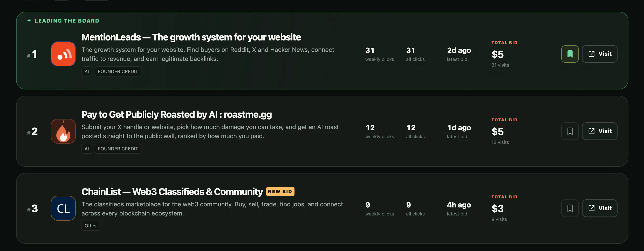644x251 pixels.
Task: Remove bookmark on MentionLeads listing
Action: point(570,54)
